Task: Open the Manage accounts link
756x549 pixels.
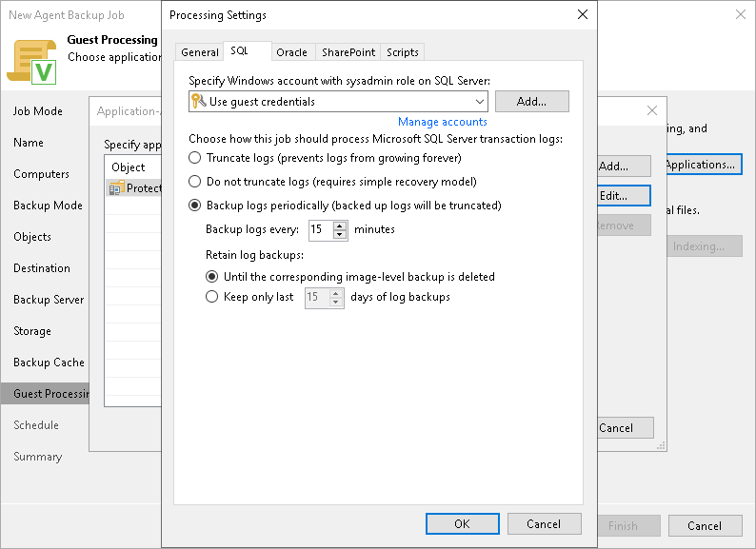Action: click(443, 122)
